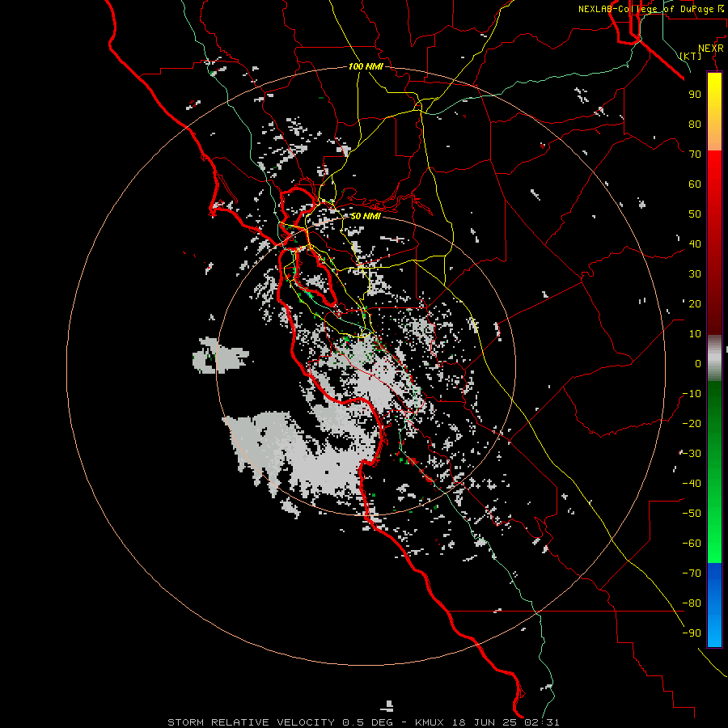
Task: Click the 20 value on velocity scale
Action: coord(695,303)
